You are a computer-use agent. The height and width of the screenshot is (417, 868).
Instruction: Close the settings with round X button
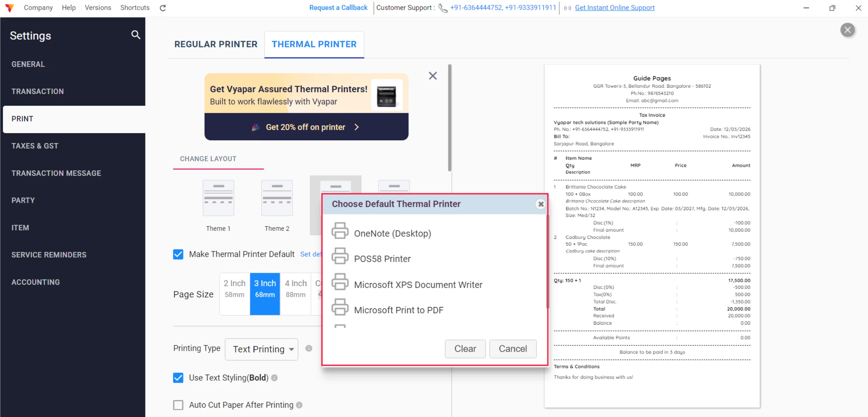pyautogui.click(x=847, y=30)
